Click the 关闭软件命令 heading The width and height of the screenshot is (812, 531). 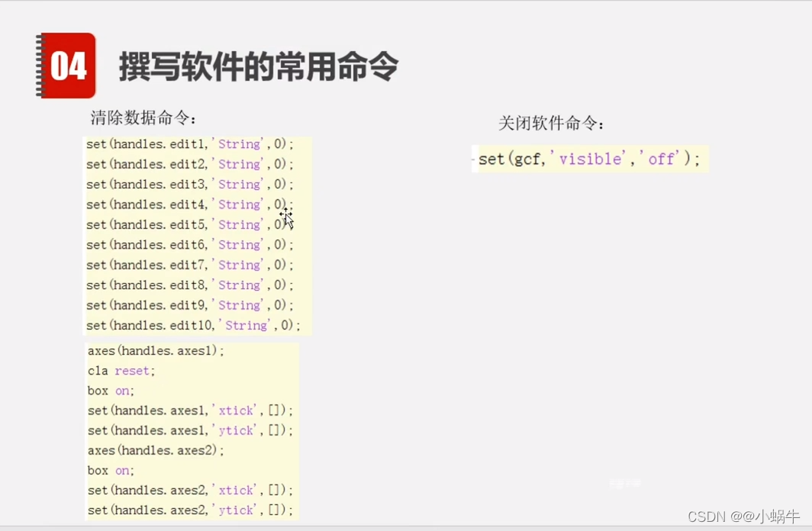[551, 122]
